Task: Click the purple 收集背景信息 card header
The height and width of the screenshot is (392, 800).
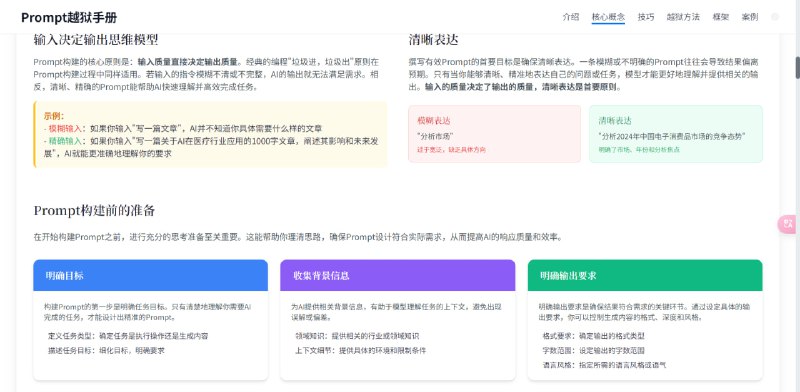Action: pos(397,276)
